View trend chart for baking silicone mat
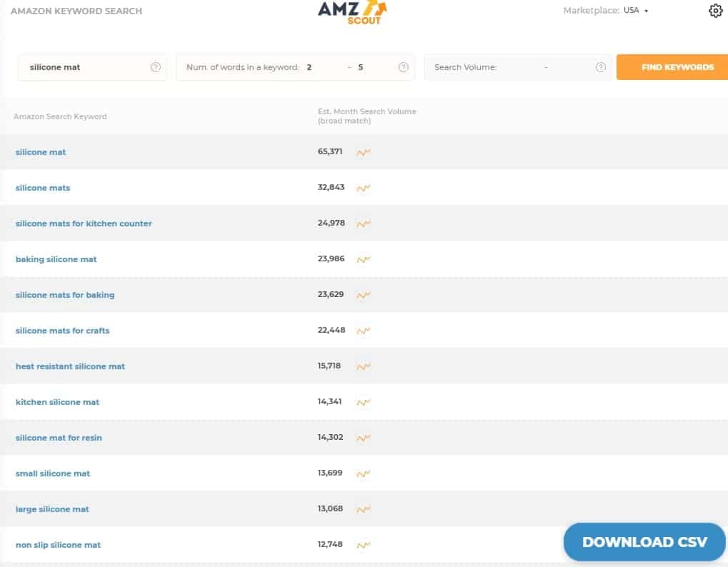 [x=363, y=259]
